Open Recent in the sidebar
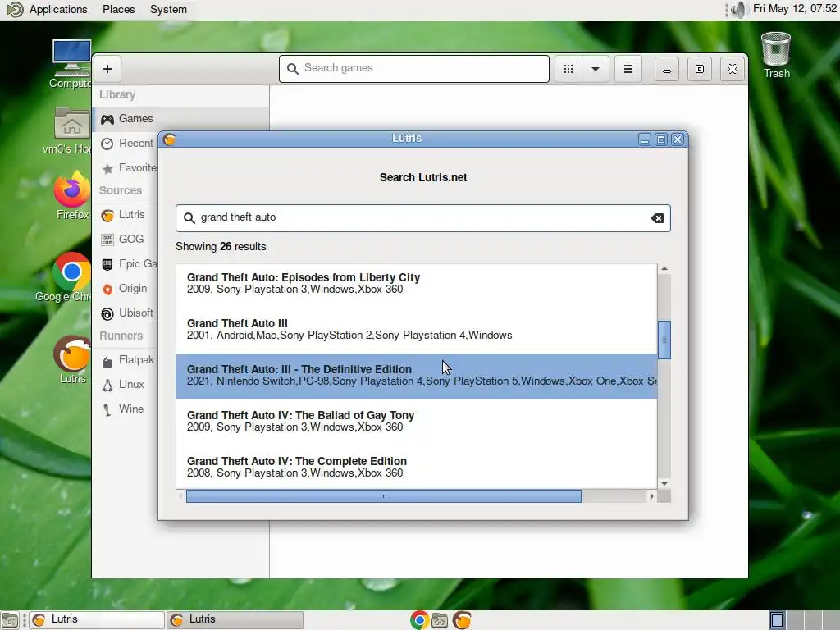The height and width of the screenshot is (630, 840). [127, 143]
